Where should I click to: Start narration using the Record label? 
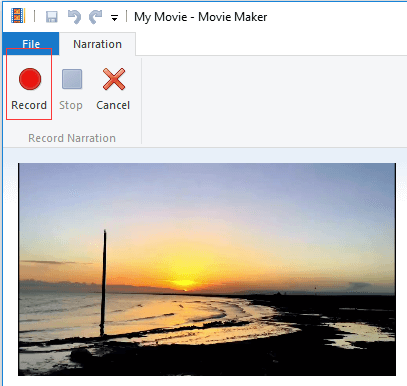[x=29, y=105]
